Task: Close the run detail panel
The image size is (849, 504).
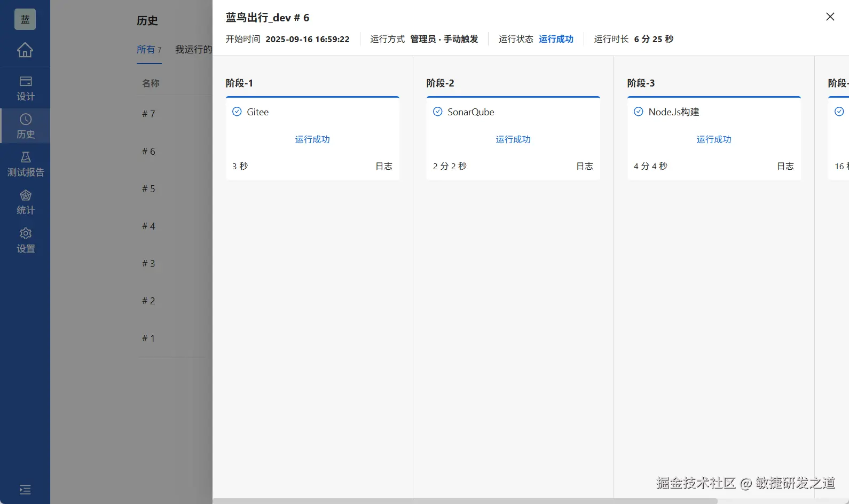Action: (830, 17)
